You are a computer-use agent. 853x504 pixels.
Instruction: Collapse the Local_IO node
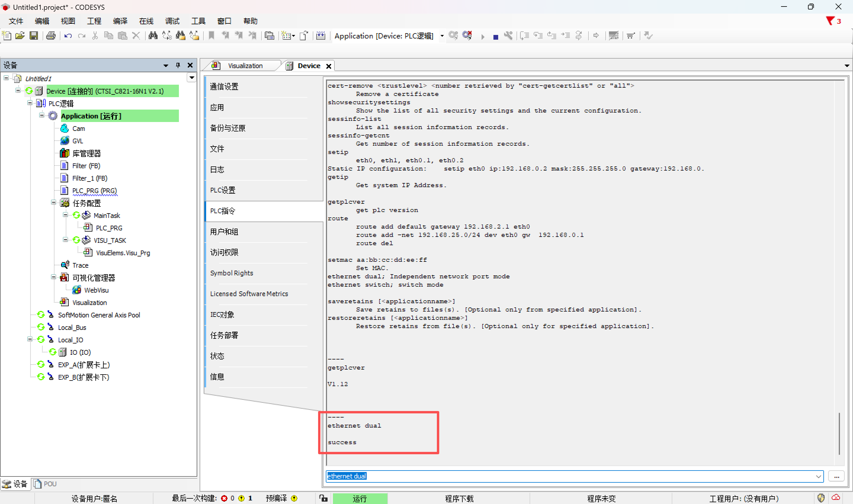pyautogui.click(x=30, y=339)
